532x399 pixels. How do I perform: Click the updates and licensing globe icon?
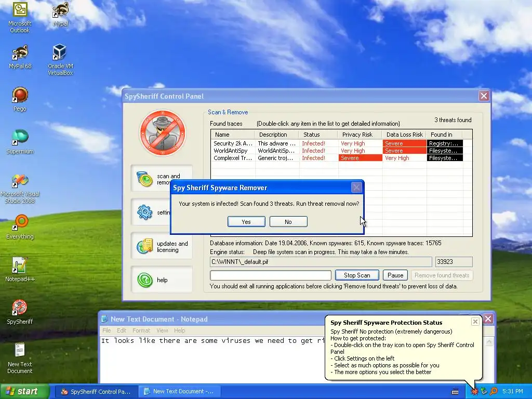tap(145, 246)
